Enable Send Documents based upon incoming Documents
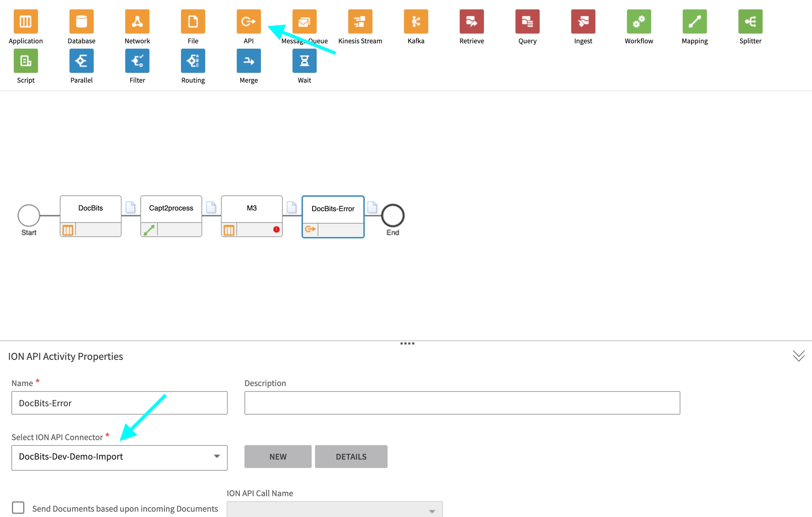This screenshot has height=517, width=812. tap(18, 507)
